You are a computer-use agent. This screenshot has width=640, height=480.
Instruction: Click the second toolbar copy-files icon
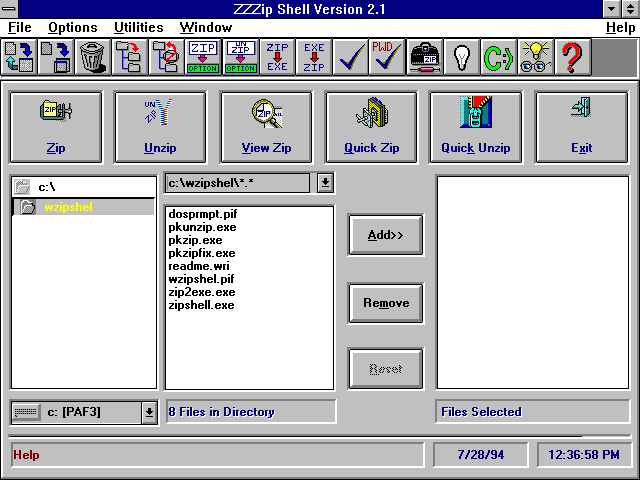[56, 57]
